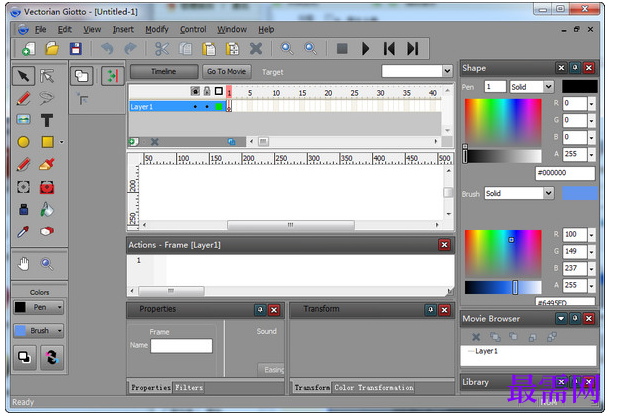The width and height of the screenshot is (619, 420).
Task: Save the movie with the floppy icon
Action: tap(75, 49)
